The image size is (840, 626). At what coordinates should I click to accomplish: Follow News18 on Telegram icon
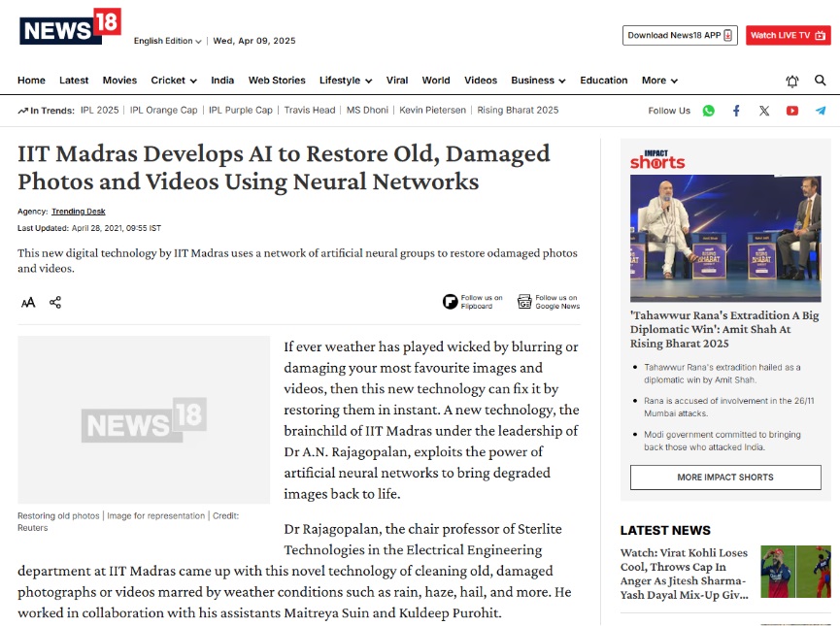click(x=821, y=111)
